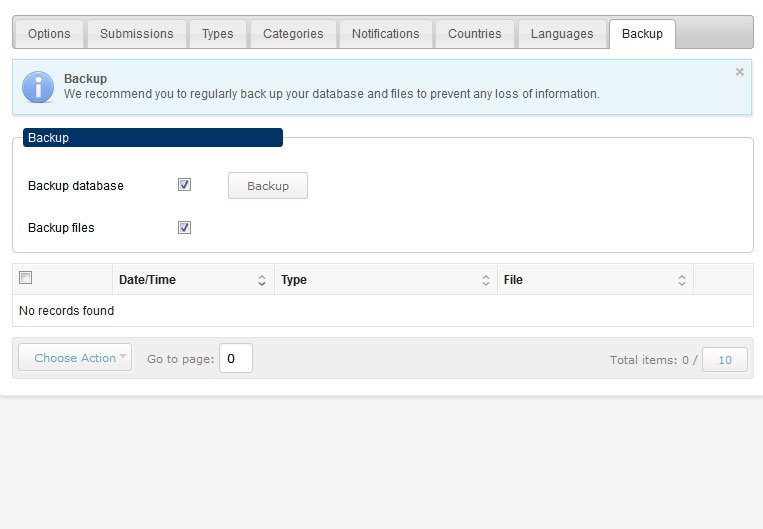Sort by the Type column arrows

[486, 280]
